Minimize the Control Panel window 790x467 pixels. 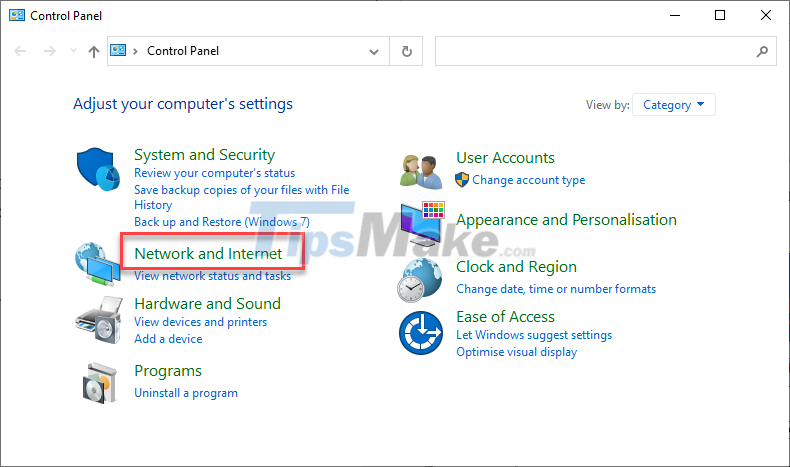[675, 15]
